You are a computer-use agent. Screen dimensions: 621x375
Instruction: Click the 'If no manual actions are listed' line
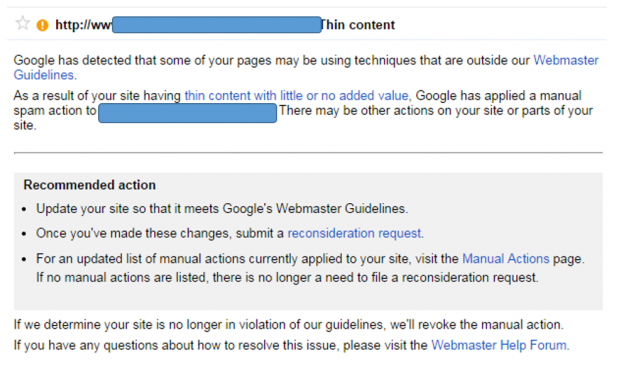(287, 278)
